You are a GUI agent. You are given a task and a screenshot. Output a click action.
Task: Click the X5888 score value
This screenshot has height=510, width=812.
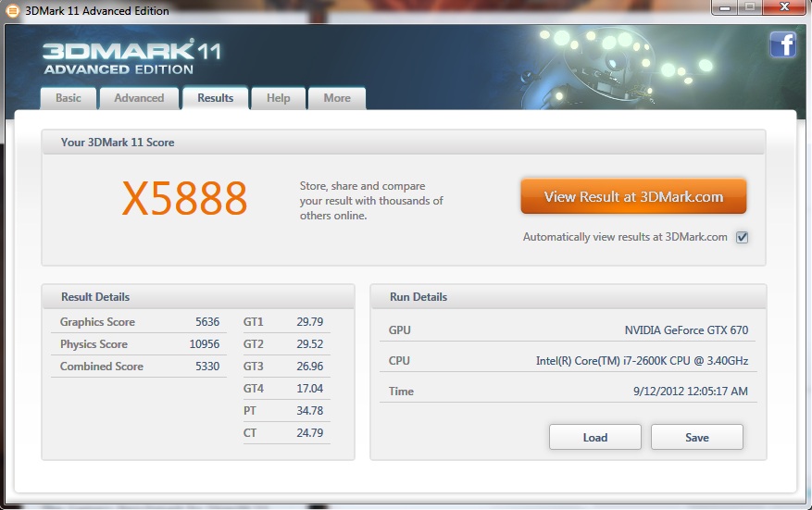pyautogui.click(x=185, y=198)
